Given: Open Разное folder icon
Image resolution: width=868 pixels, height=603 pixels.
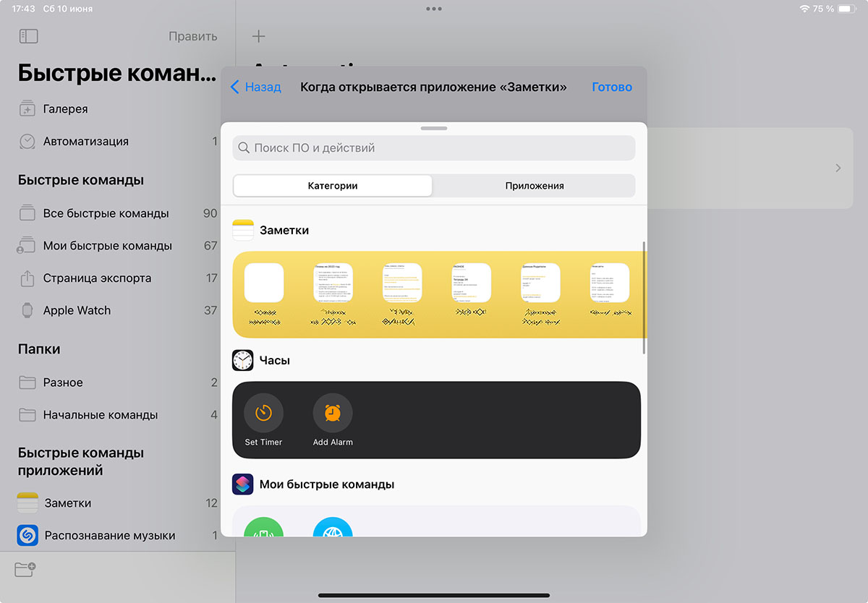Looking at the screenshot, I should [27, 382].
